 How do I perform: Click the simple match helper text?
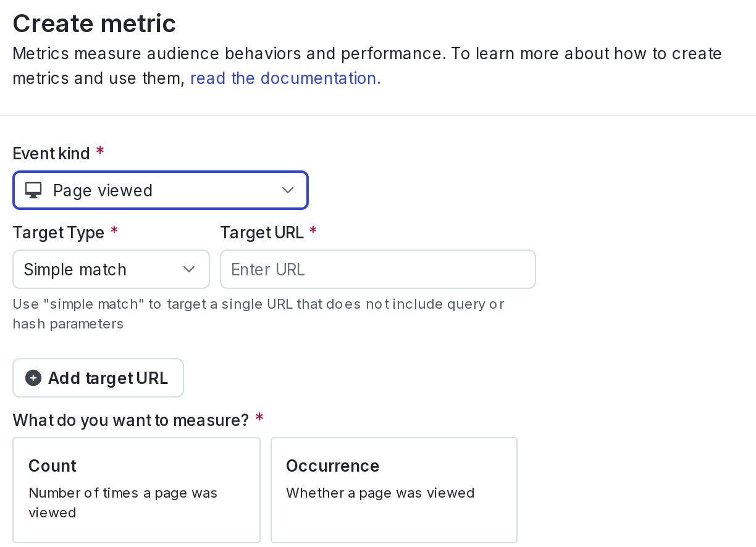(x=258, y=313)
